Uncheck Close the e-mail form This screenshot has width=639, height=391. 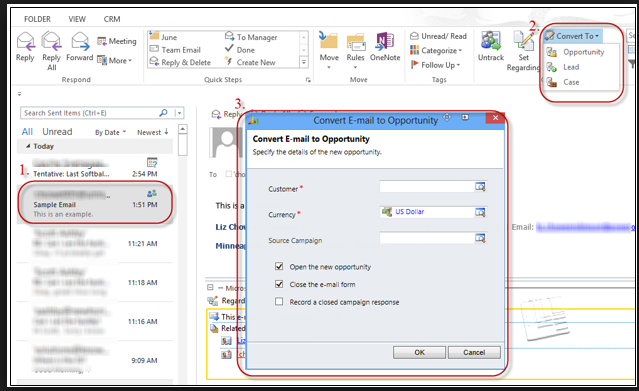click(279, 284)
